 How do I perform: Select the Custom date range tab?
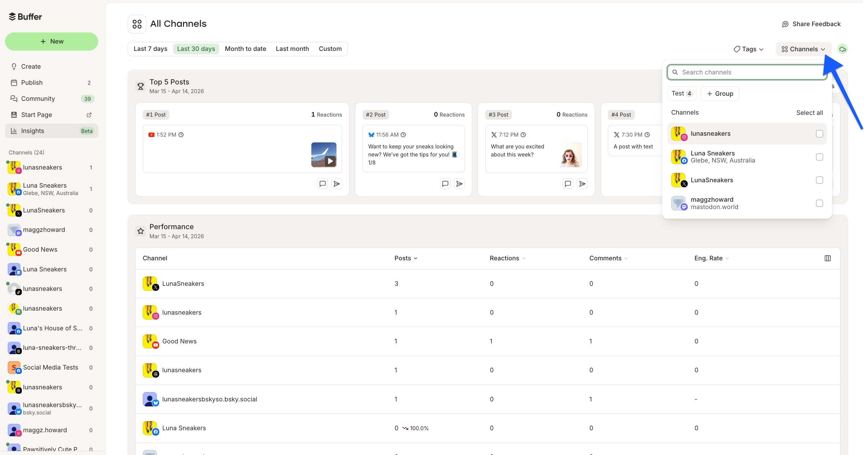pyautogui.click(x=330, y=49)
